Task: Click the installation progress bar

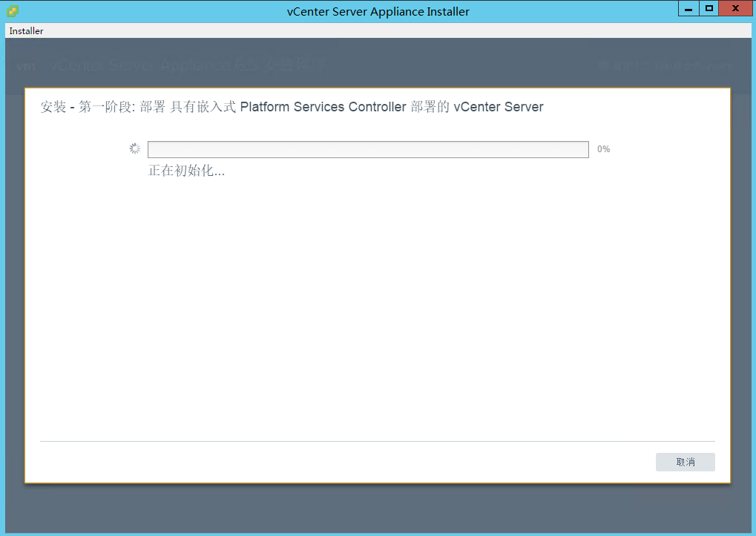Action: click(x=368, y=149)
